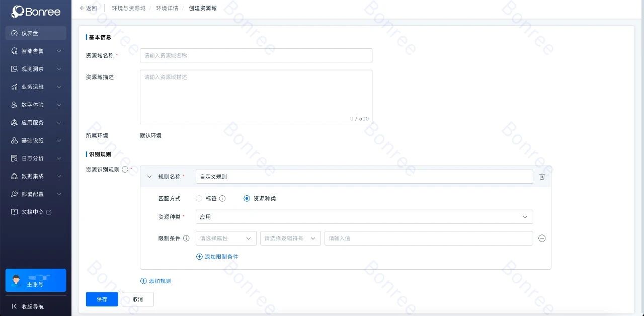Open the 资源种类 dropdown showing 应用

pos(364,217)
